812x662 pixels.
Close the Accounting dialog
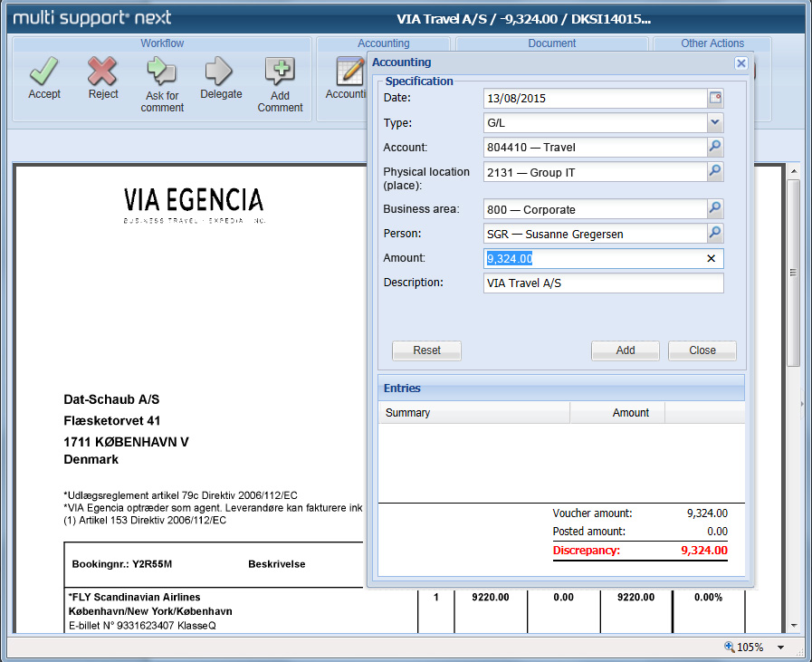coord(741,63)
